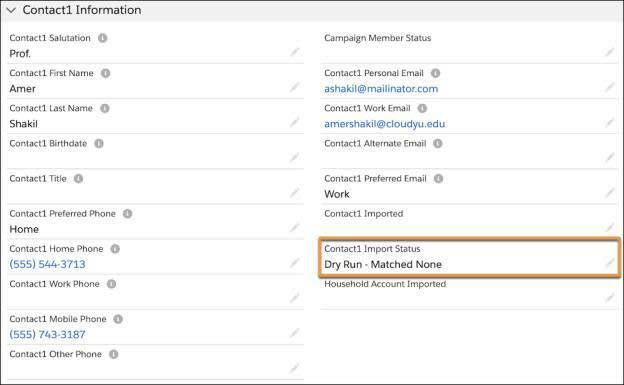
Task: Select the 'Prof.' salutation value
Action: pyautogui.click(x=20, y=54)
